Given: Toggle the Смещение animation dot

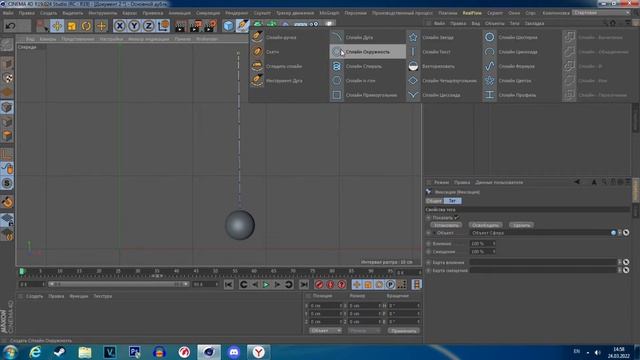Looking at the screenshot, I should (x=429, y=252).
